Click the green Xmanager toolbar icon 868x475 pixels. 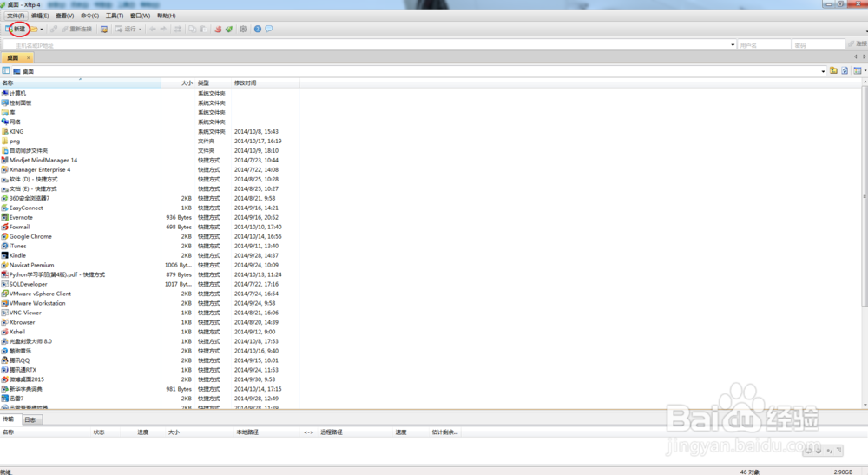pyautogui.click(x=228, y=29)
